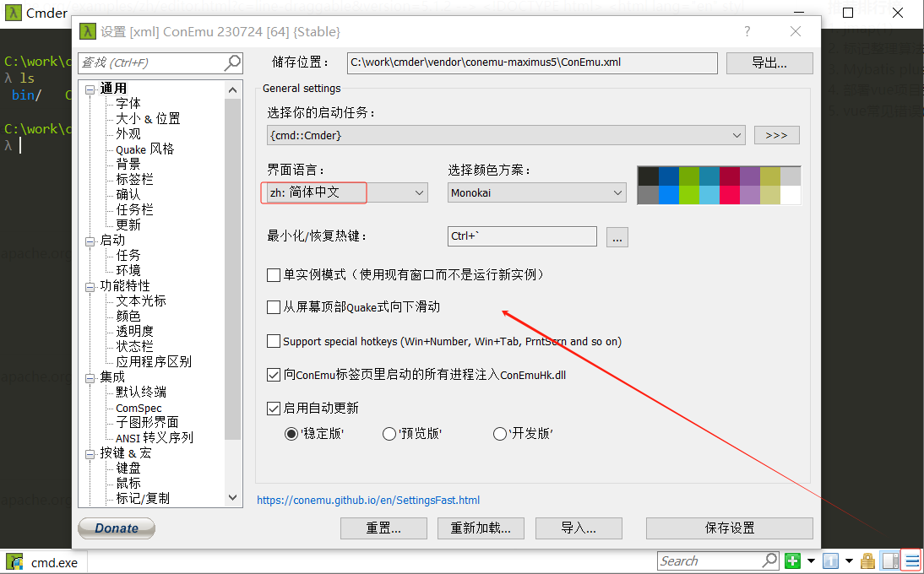This screenshot has height=574, width=924.
Task: Click the crimson red swatch in palette
Action: [x=730, y=176]
